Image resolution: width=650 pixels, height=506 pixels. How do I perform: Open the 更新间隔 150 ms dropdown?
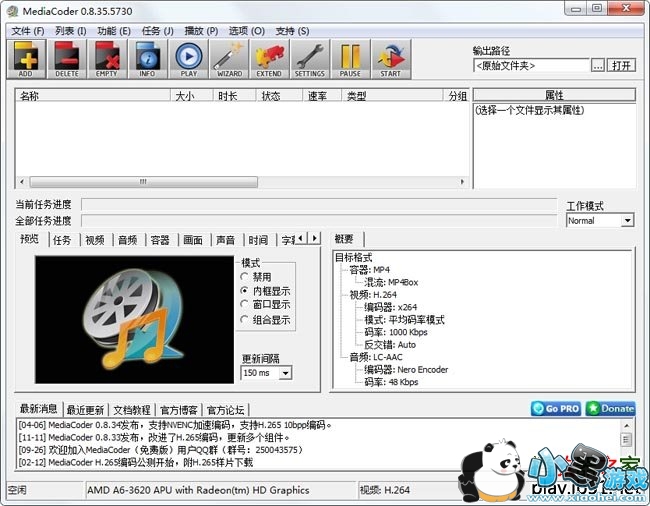click(266, 373)
